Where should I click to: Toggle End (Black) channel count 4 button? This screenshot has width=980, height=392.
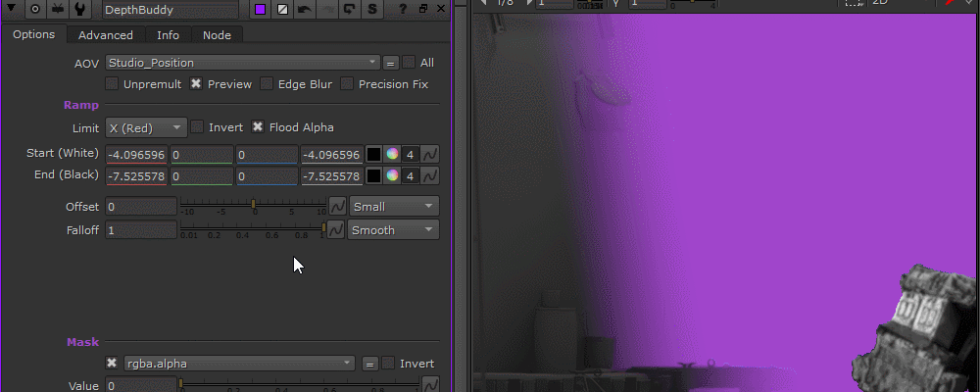point(410,176)
